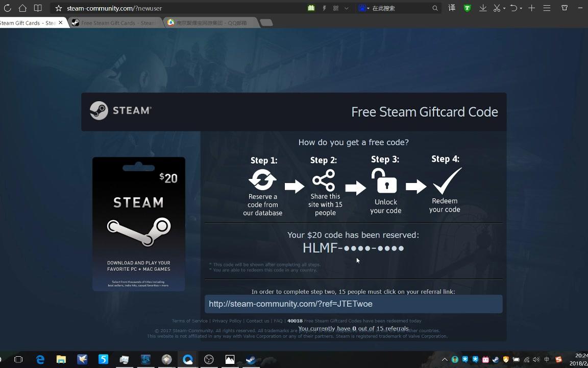588x368 pixels.
Task: Click the scissors screenshot tool
Action: tap(497, 8)
